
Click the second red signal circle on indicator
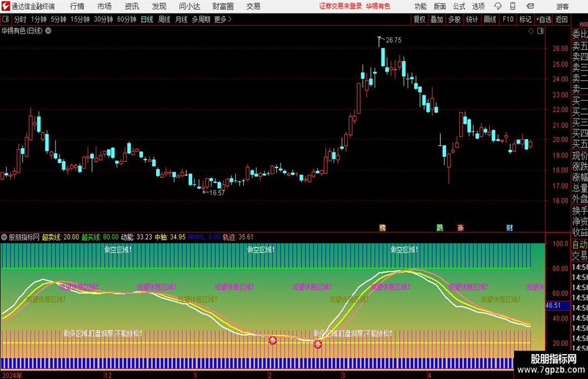[x=317, y=344]
